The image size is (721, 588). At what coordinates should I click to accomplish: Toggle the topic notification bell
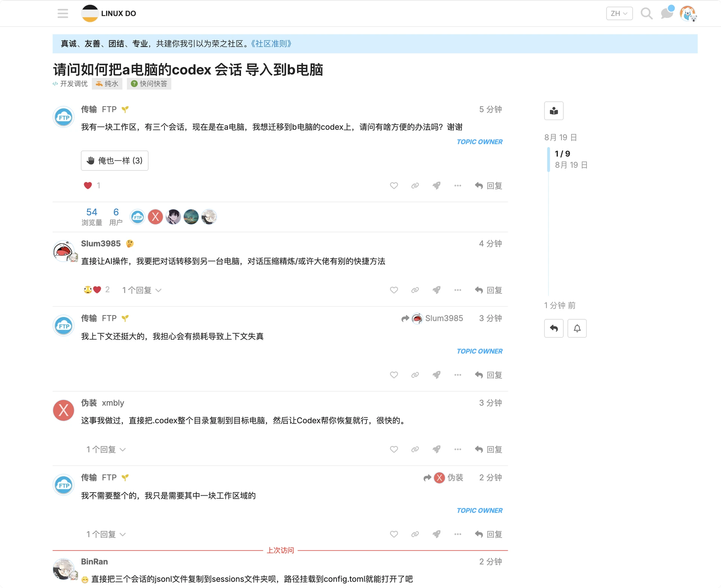[577, 328]
